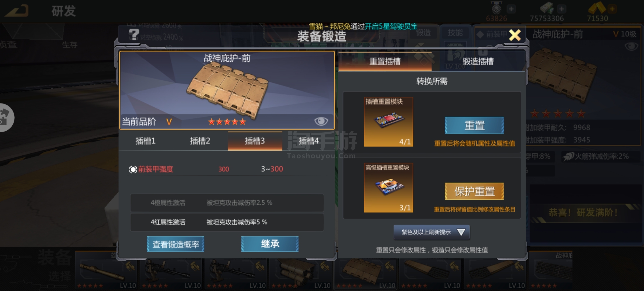The height and width of the screenshot is (291, 644).
Task: Toggle the eye icon in right detail panel
Action: (x=631, y=47)
